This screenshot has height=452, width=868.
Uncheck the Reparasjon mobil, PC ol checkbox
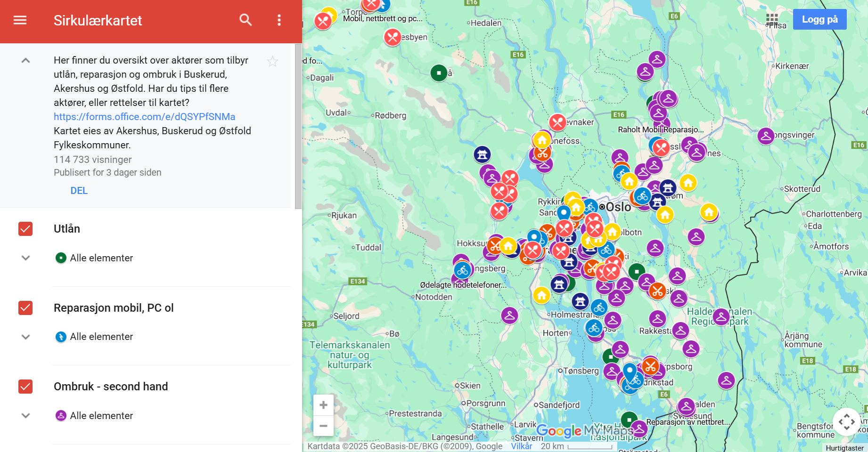pos(25,308)
